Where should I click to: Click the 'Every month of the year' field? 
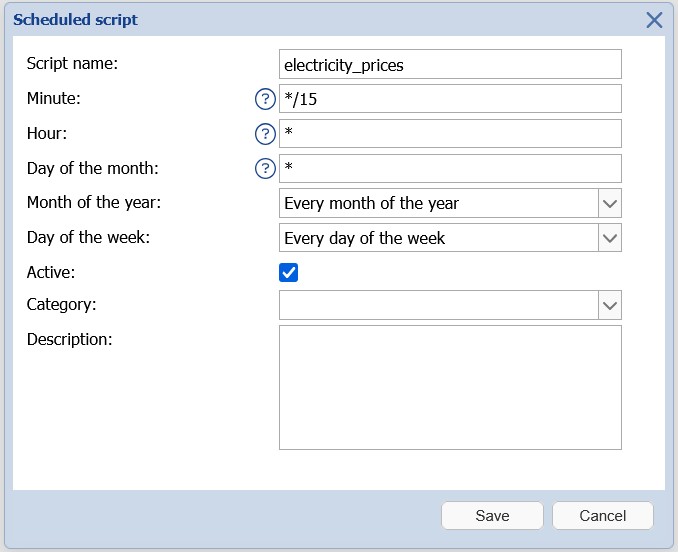[438, 203]
